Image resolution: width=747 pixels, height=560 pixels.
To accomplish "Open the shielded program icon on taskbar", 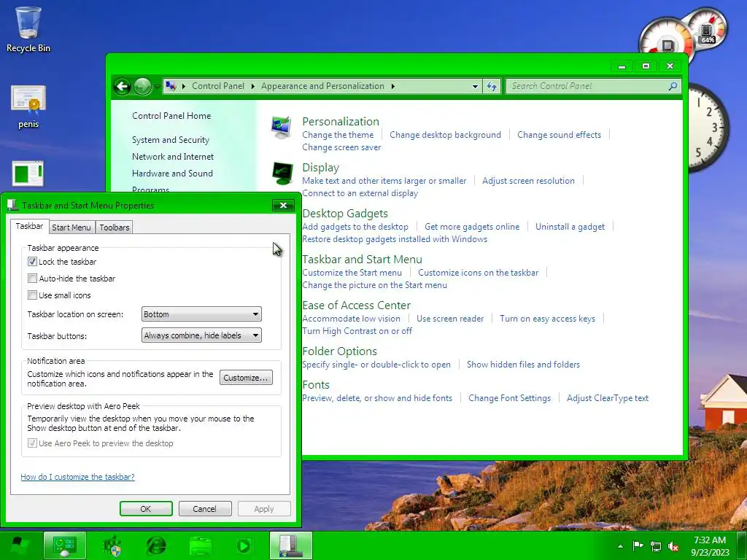I will click(112, 546).
